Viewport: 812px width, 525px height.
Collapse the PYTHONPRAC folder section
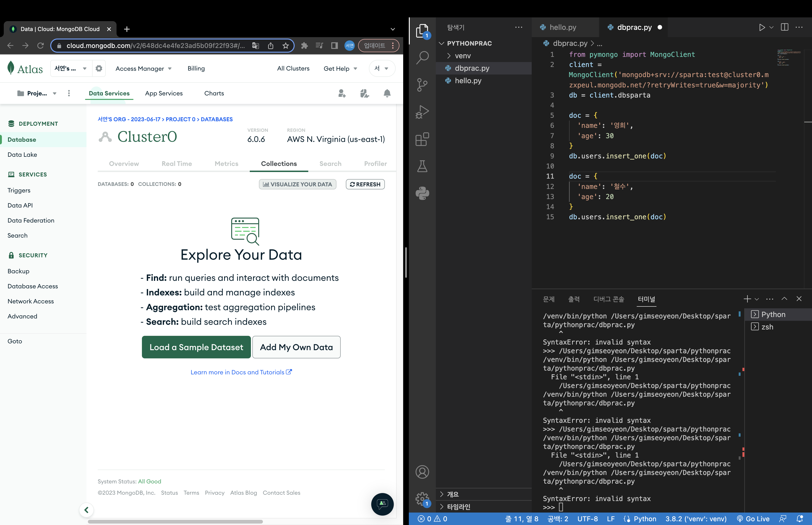point(469,43)
